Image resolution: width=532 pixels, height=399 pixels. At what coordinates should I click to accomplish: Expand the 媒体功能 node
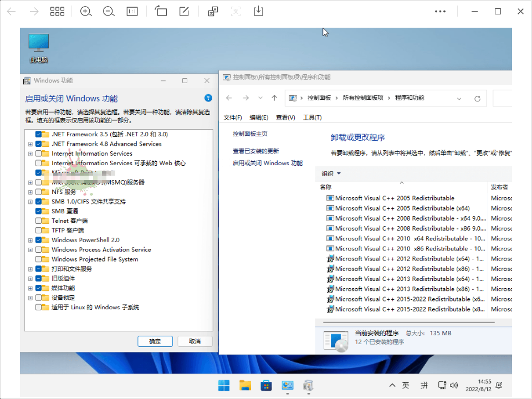30,288
